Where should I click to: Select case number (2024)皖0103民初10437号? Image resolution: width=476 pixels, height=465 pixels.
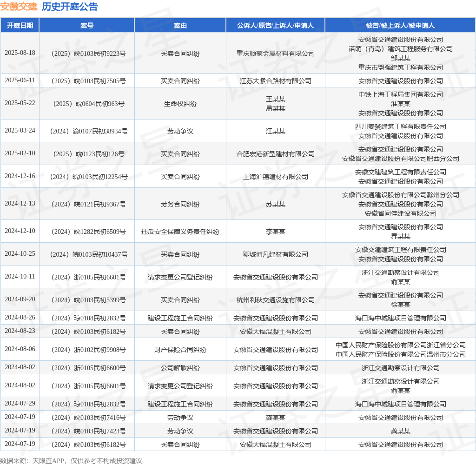click(x=87, y=254)
